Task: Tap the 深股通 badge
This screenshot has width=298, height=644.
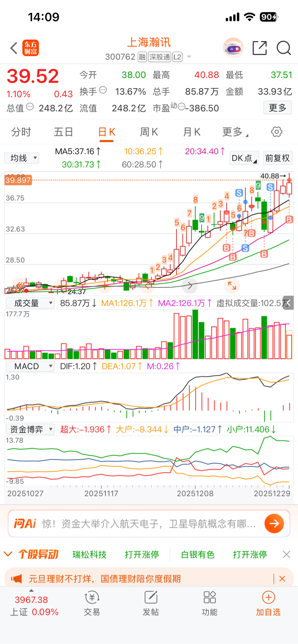Action: [160, 57]
